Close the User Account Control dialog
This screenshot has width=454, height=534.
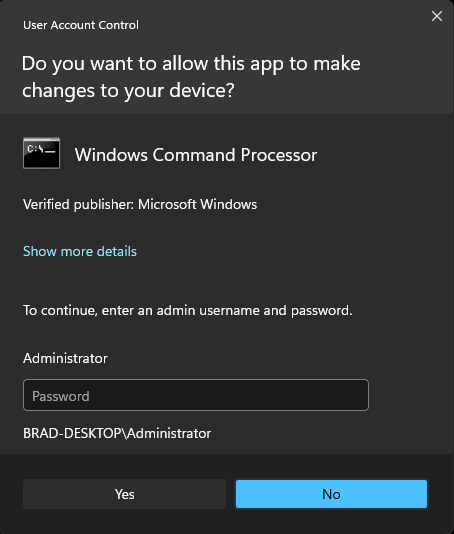tap(437, 16)
